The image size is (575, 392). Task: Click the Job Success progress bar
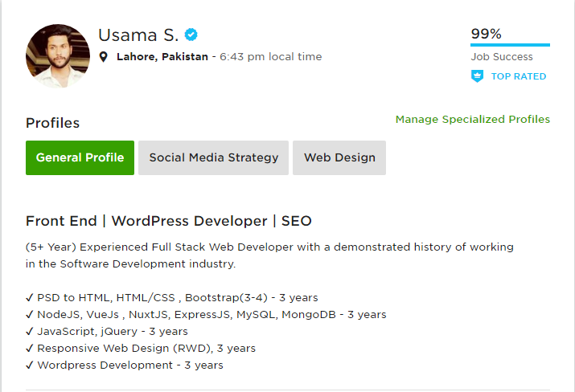[x=510, y=45]
